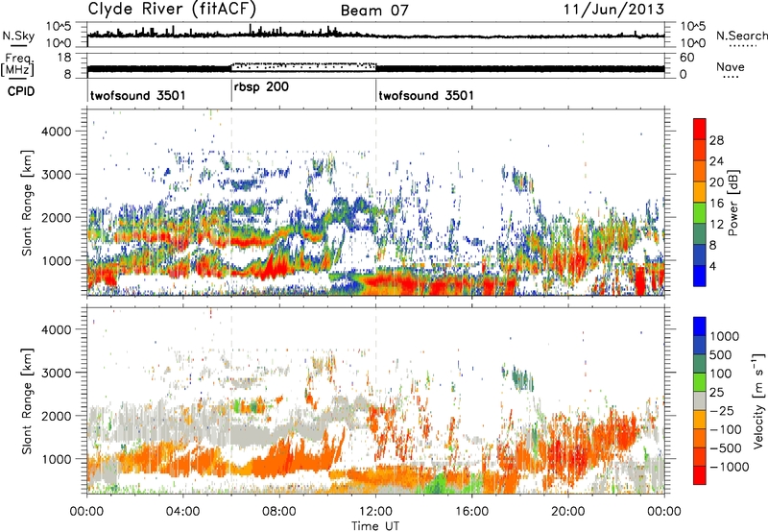
Task: Click the "-1000" label on Velocity color bar
Action: (x=730, y=467)
